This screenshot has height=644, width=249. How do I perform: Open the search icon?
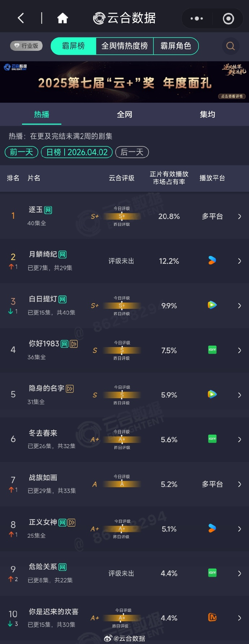coord(230,46)
